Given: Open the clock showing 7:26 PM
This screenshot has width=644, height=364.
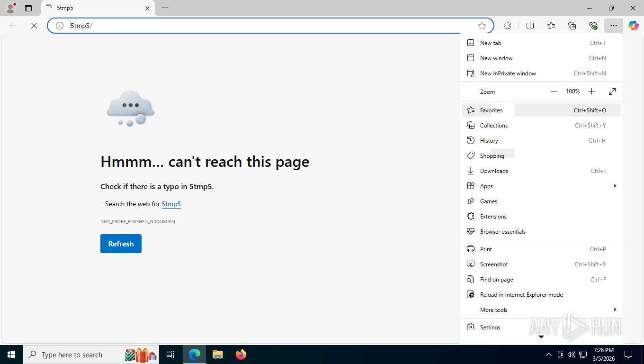Looking at the screenshot, I should (603, 355).
